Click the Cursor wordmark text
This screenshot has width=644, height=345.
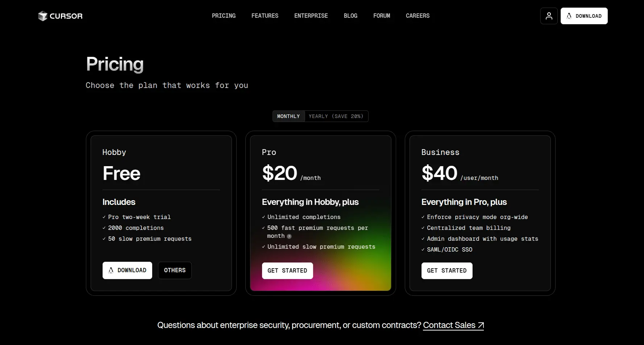[x=66, y=16]
